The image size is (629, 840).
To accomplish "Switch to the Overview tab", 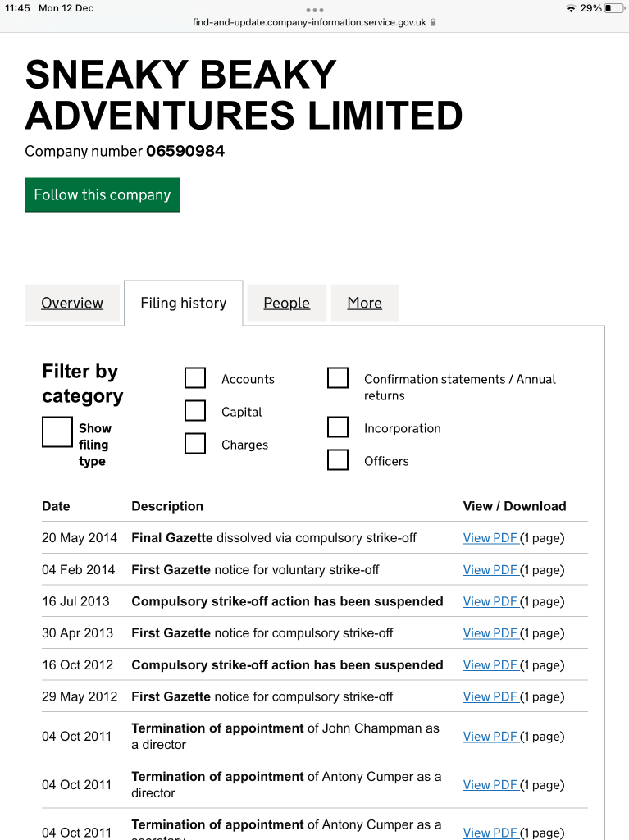I will pos(72,303).
